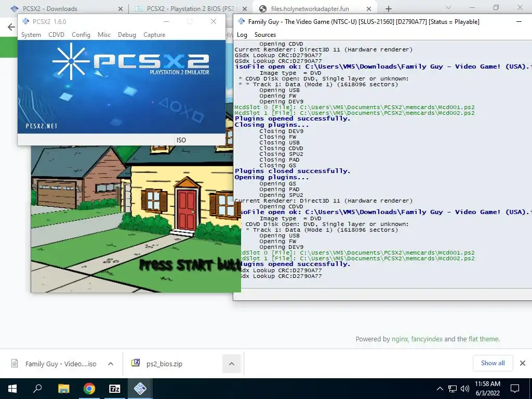Viewport: 532px width, 399px height.
Task: Click the Family Guy iso file icon
Action: [x=15, y=363]
